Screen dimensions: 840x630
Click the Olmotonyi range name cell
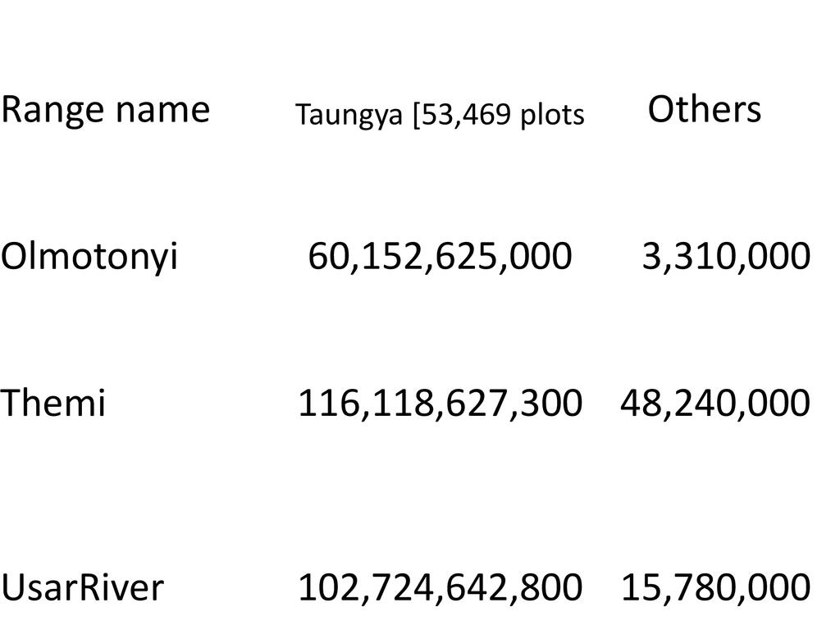click(x=89, y=258)
